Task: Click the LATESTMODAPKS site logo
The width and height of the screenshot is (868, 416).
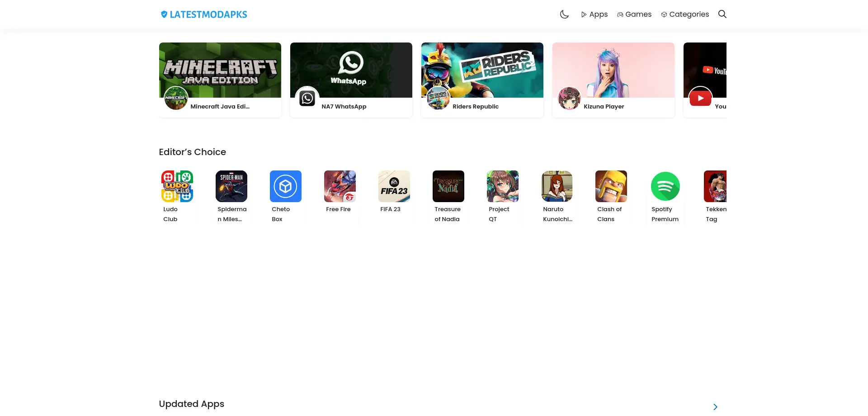Action: (x=204, y=14)
